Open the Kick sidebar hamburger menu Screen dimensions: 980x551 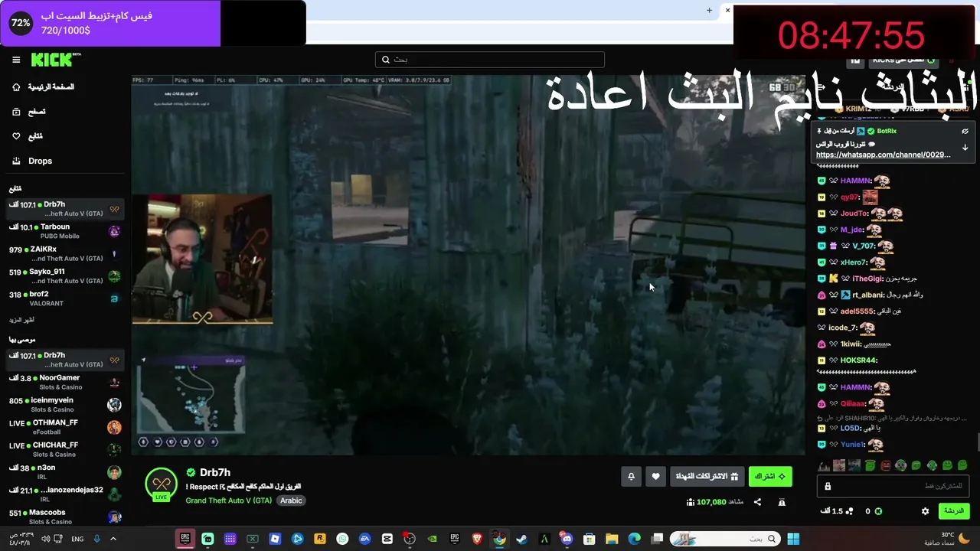[16, 60]
